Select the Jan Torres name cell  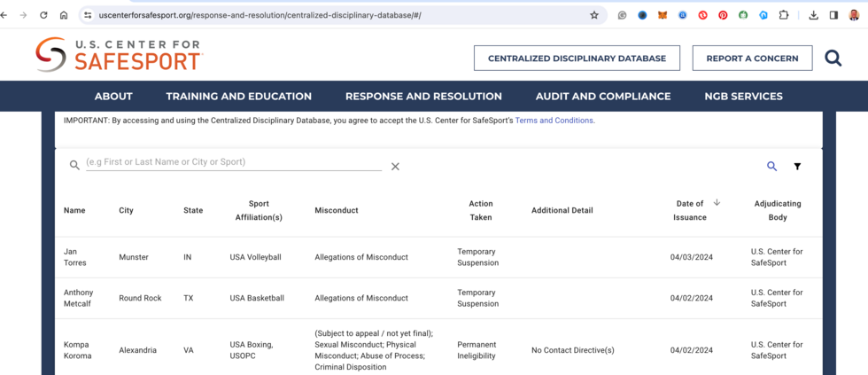74,257
